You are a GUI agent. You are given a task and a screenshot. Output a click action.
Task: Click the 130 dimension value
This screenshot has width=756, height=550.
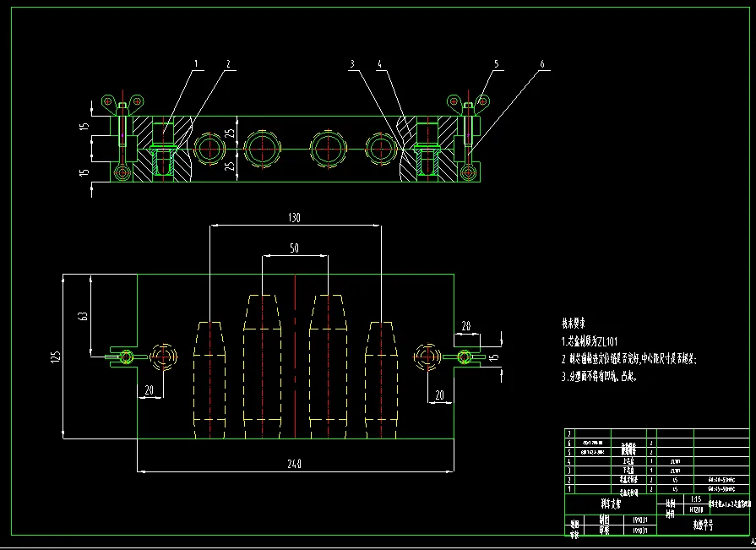coord(294,218)
